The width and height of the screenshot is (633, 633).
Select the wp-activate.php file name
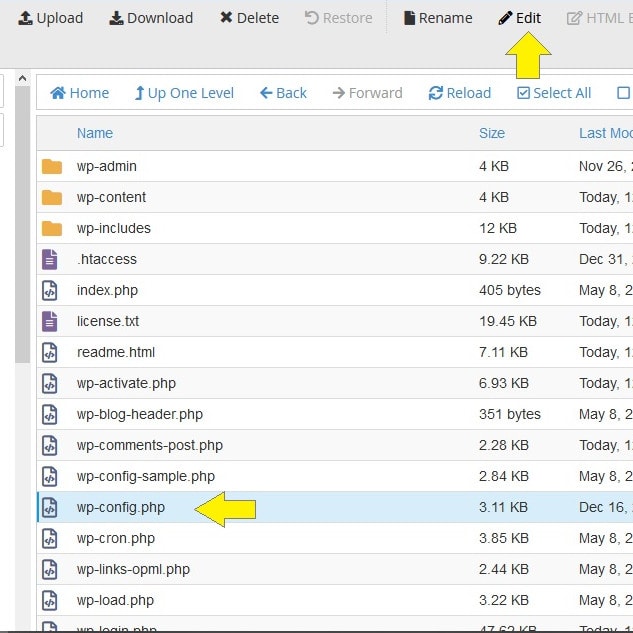[x=126, y=384]
